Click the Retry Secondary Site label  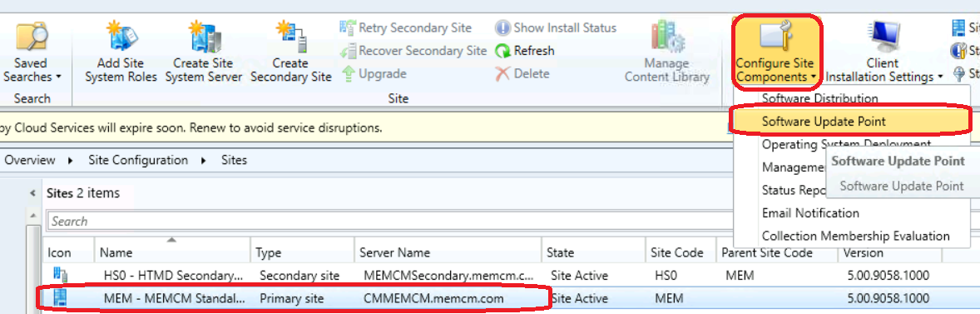[x=415, y=27]
